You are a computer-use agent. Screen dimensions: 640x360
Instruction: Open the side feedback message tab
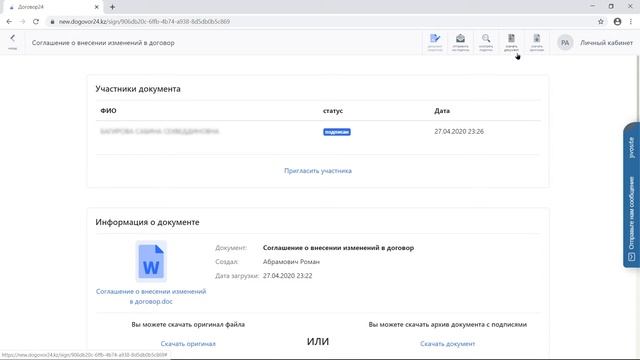tap(631, 195)
